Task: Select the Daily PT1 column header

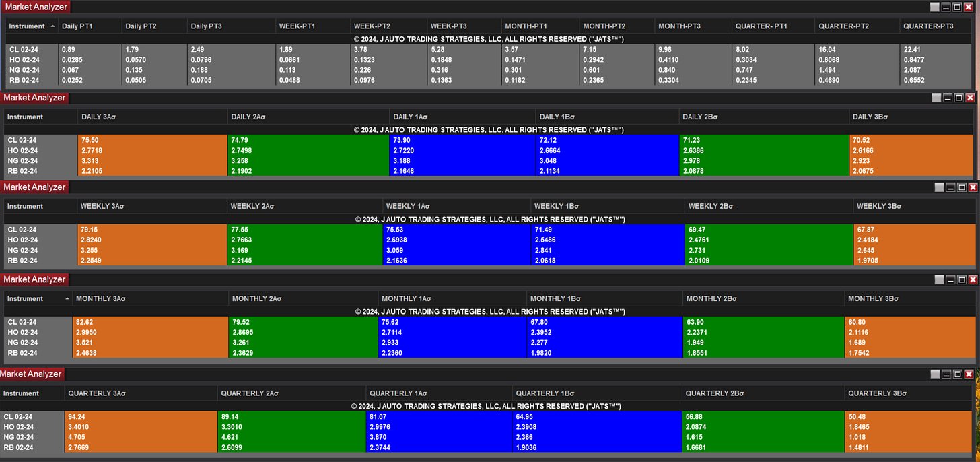Action: pyautogui.click(x=91, y=26)
